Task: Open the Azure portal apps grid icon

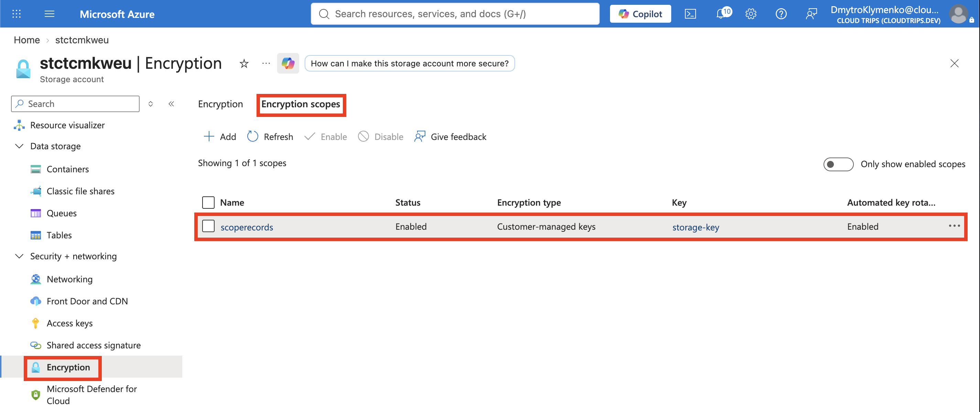Action: point(17,14)
